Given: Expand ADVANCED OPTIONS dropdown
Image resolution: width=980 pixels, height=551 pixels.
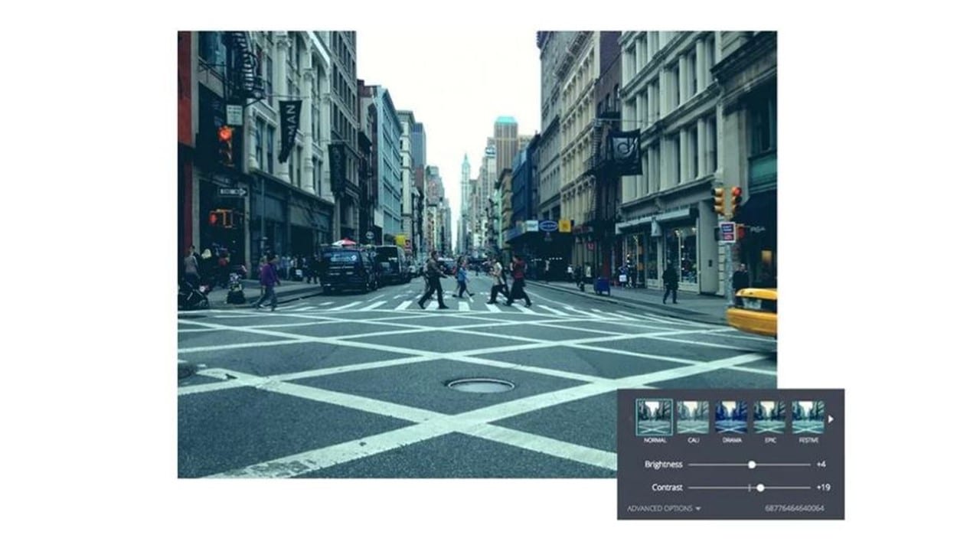Looking at the screenshot, I should 664,508.
